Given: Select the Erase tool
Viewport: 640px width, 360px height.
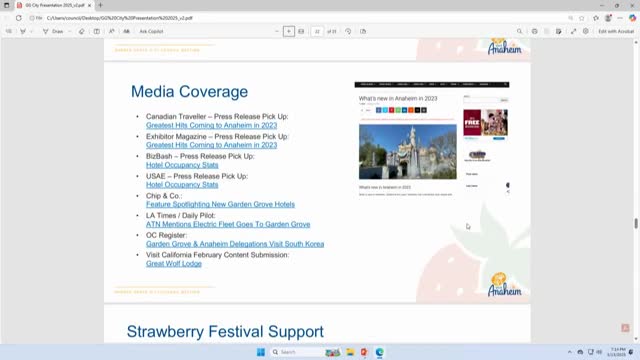Looking at the screenshot, I should tap(82, 31).
